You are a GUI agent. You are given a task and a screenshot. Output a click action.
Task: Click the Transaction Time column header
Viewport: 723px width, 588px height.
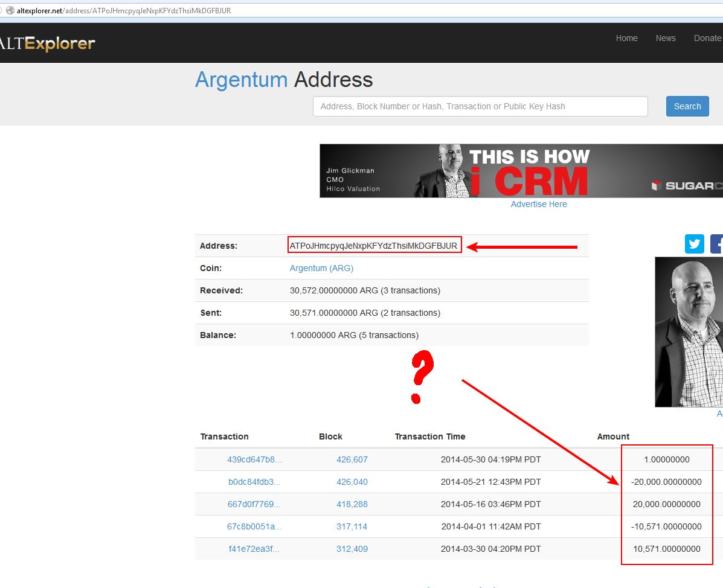429,436
